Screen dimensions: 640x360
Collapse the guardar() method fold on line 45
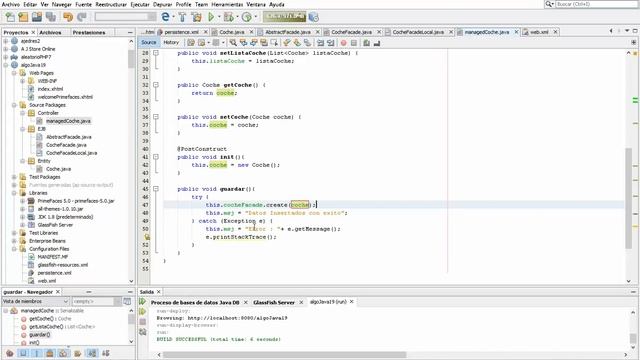pyautogui.click(x=156, y=189)
